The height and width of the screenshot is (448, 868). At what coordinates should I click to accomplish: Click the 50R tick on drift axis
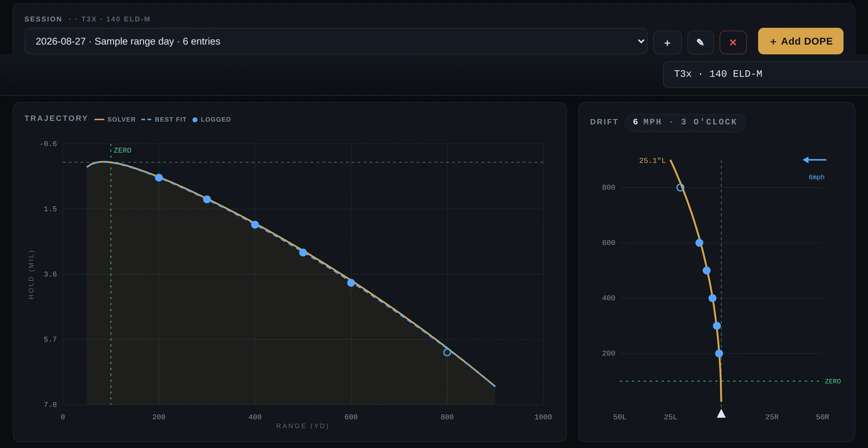(823, 417)
